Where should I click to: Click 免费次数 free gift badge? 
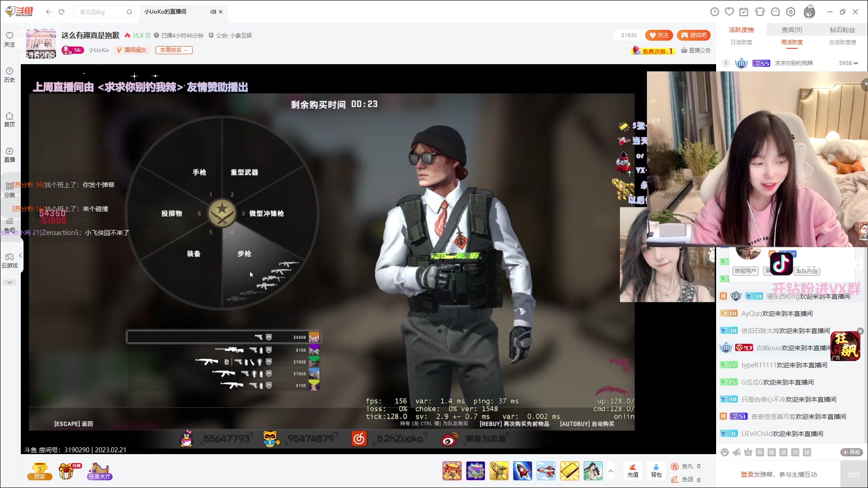pos(653,51)
